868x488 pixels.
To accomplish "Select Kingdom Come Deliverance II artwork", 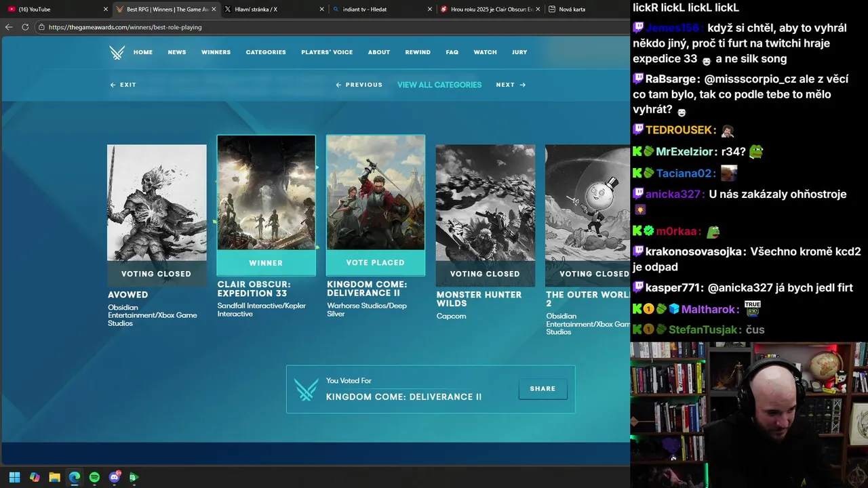I will point(376,192).
